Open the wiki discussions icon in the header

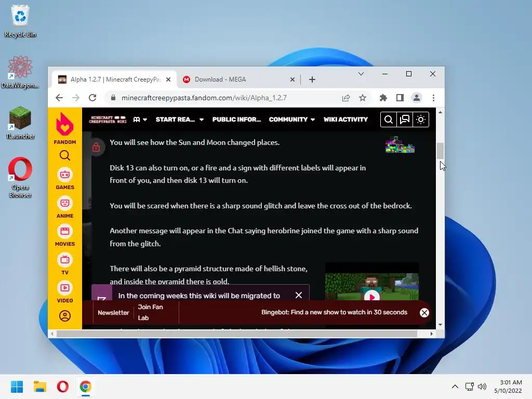pos(404,119)
